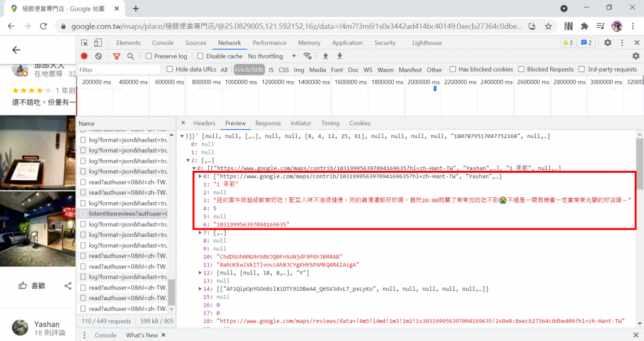The height and width of the screenshot is (341, 644).
Task: Open the Response tab of the request
Action: pos(268,123)
